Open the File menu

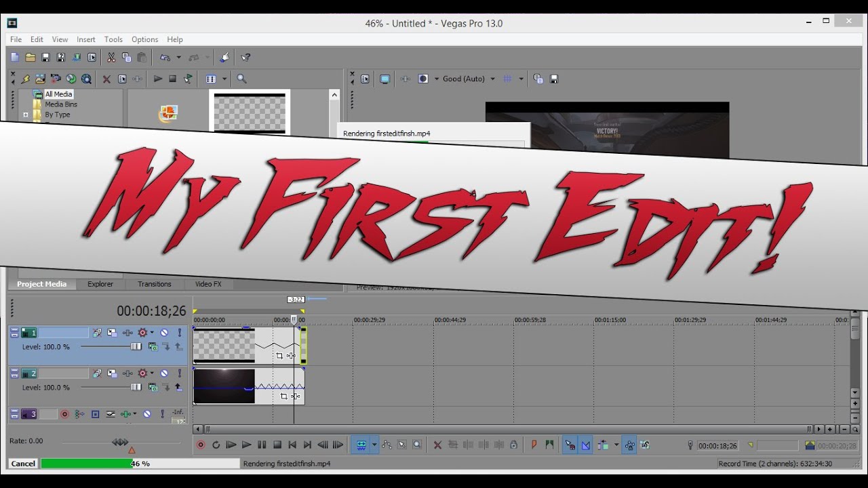pyautogui.click(x=16, y=39)
